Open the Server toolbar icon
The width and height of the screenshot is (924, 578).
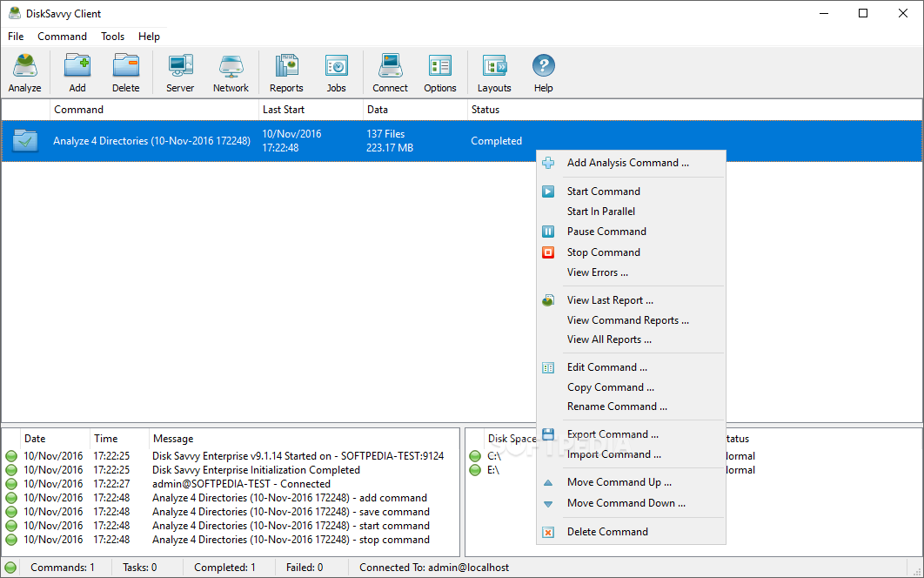pyautogui.click(x=180, y=72)
